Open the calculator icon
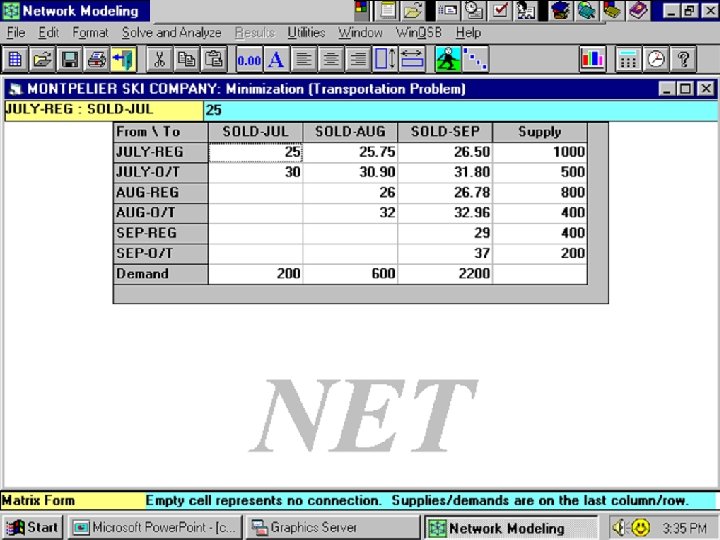 click(628, 59)
